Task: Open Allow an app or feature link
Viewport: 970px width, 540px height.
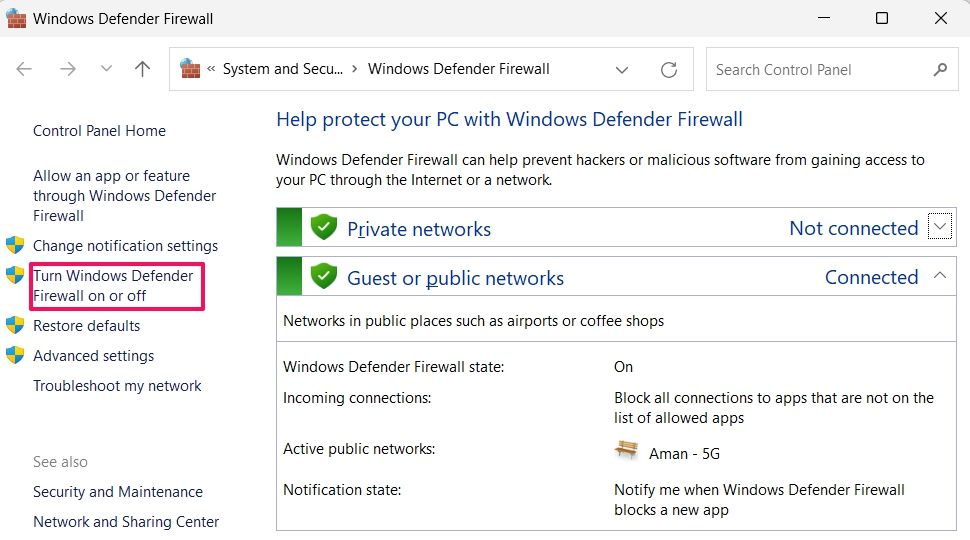Action: pyautogui.click(x=124, y=195)
